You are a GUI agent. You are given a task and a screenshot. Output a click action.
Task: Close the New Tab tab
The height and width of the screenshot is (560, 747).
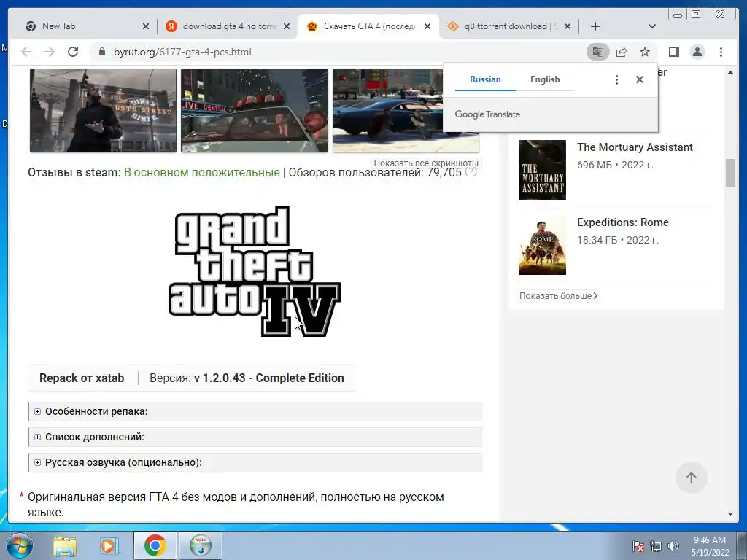coord(146,26)
